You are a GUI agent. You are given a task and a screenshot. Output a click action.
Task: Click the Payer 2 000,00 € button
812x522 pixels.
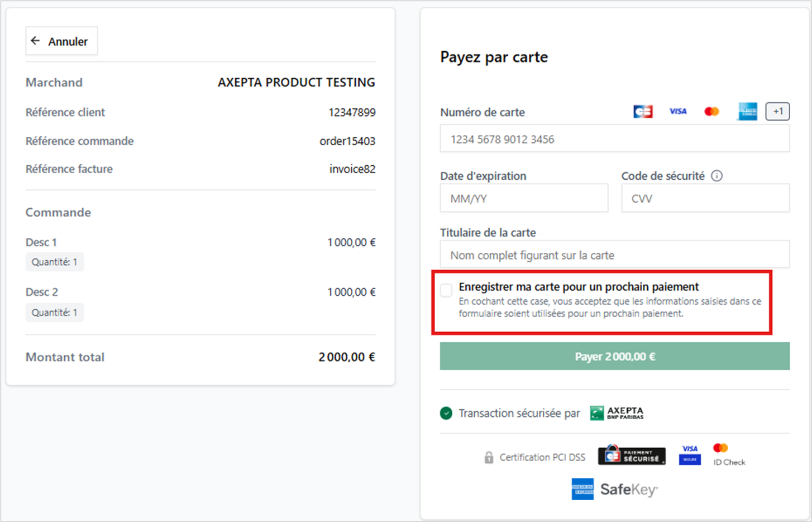click(614, 356)
